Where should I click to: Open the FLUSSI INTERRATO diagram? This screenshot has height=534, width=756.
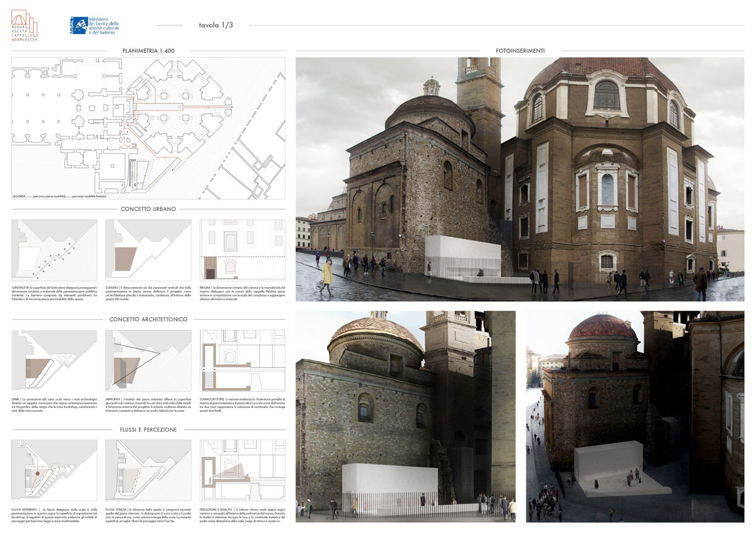(54, 470)
